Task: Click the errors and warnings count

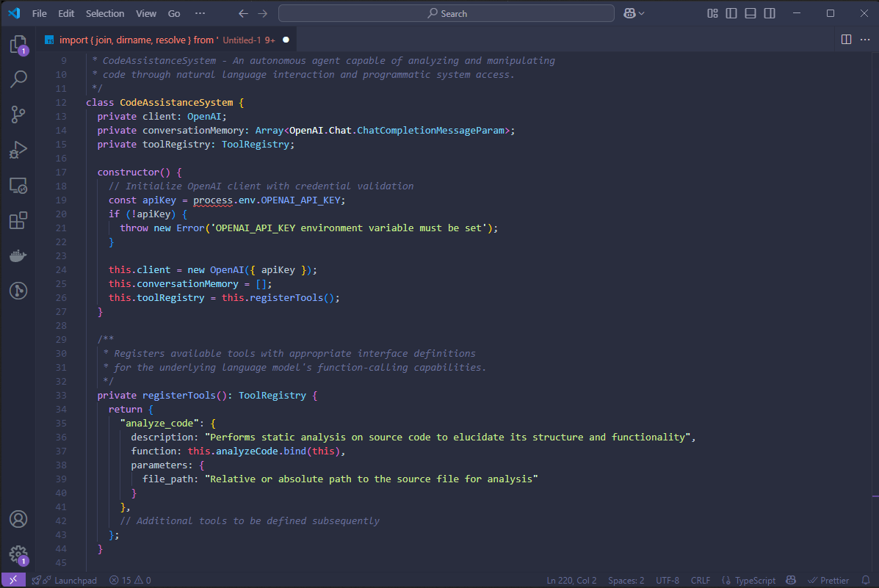Action: click(x=130, y=580)
